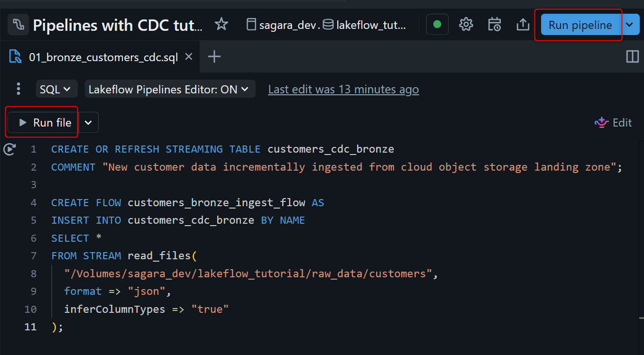Open the kebab menu left of SQL
644x355 pixels.
[18, 89]
